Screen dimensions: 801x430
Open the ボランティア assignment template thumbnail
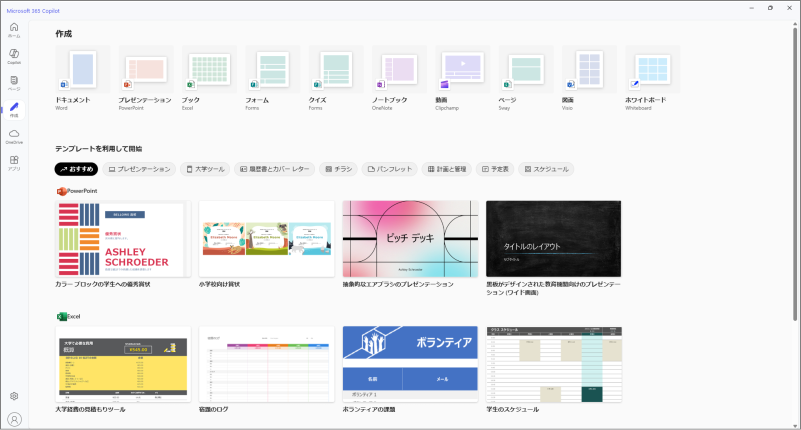coord(410,364)
